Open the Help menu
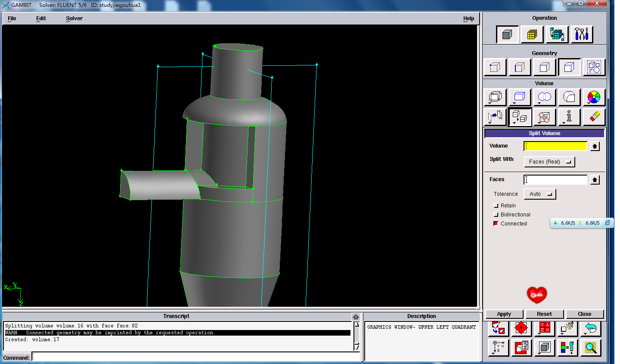Screen dimensions: 620x364 (469, 19)
